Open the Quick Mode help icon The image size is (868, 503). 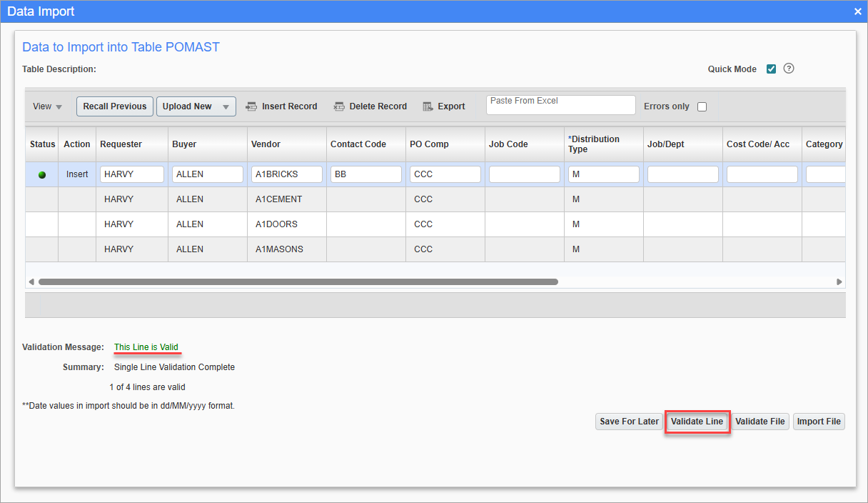tap(788, 69)
